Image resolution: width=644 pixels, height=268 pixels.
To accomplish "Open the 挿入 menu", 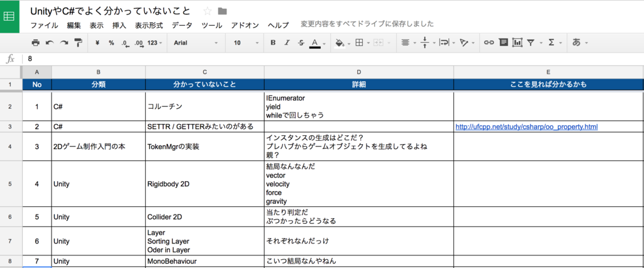I will 119,25.
